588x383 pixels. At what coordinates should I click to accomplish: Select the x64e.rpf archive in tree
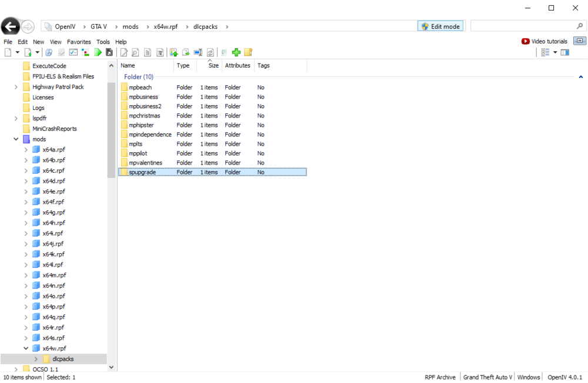(54, 192)
